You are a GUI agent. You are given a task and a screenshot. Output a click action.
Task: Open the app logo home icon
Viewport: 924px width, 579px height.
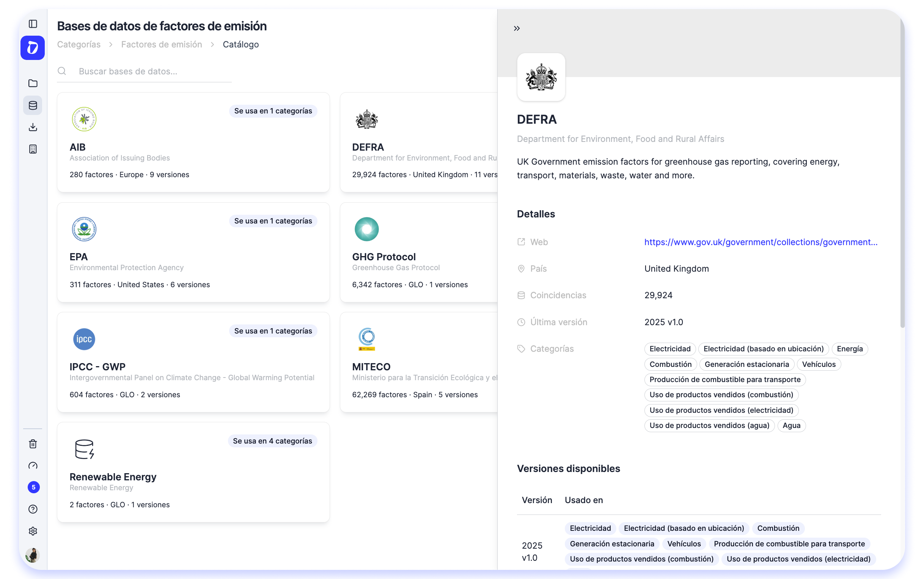(x=33, y=48)
